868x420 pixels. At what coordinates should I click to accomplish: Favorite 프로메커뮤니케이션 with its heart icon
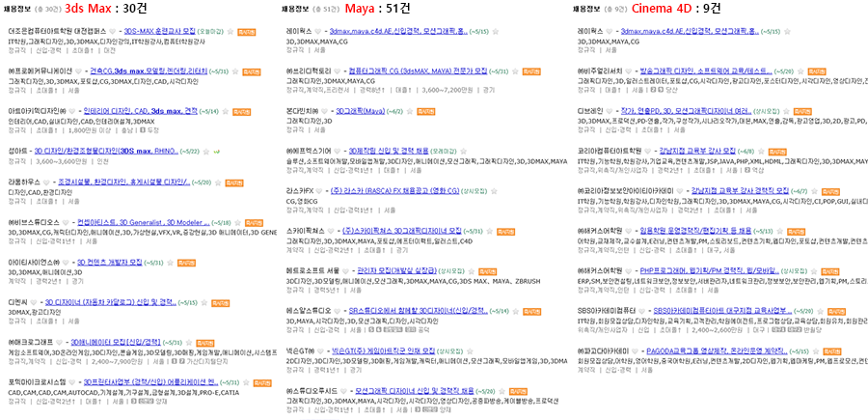(x=78, y=71)
